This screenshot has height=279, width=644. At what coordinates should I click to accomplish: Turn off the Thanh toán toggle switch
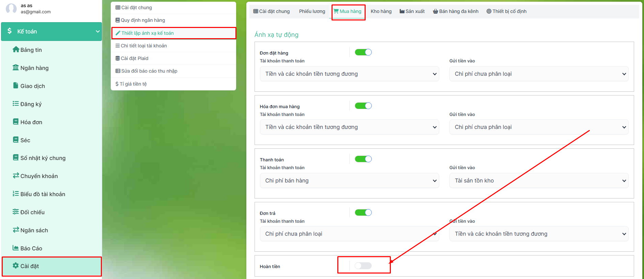363,159
